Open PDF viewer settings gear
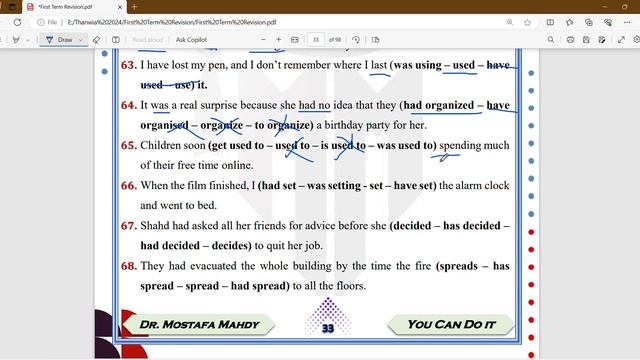Screen dimensions: 640x360 tap(636, 40)
